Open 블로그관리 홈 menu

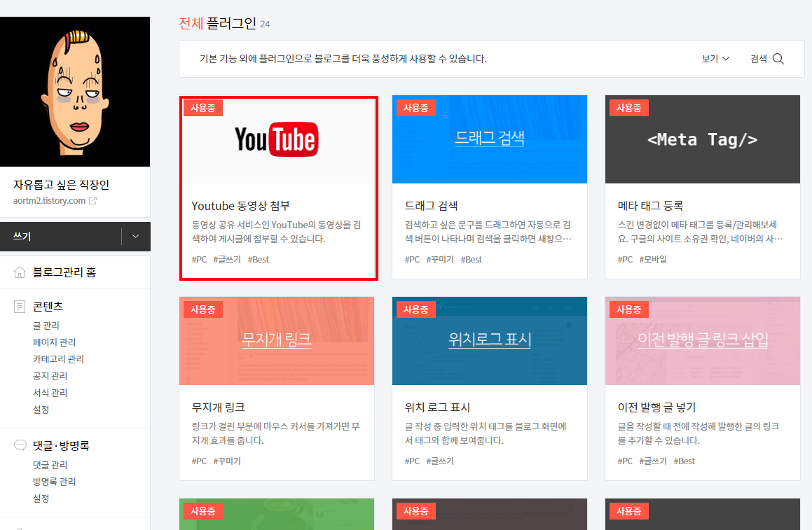click(x=64, y=272)
